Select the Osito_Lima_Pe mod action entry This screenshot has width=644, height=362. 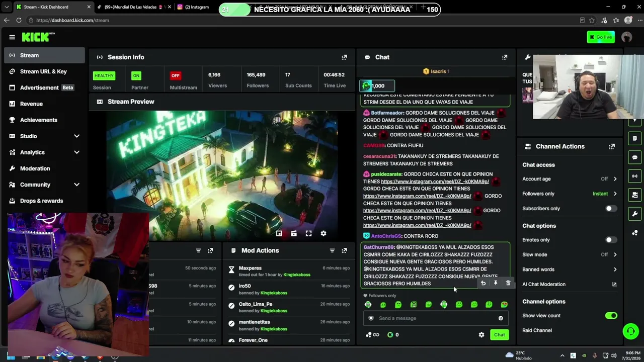(x=289, y=307)
